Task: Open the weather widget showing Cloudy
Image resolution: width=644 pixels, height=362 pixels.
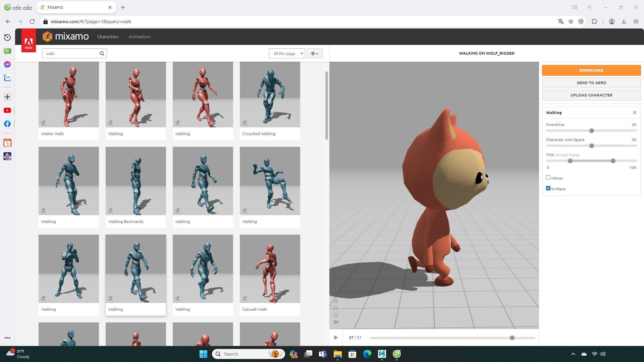Action: (x=18, y=354)
